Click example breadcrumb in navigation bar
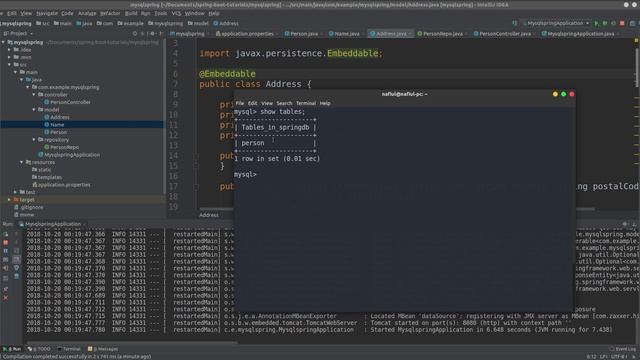 point(131,24)
